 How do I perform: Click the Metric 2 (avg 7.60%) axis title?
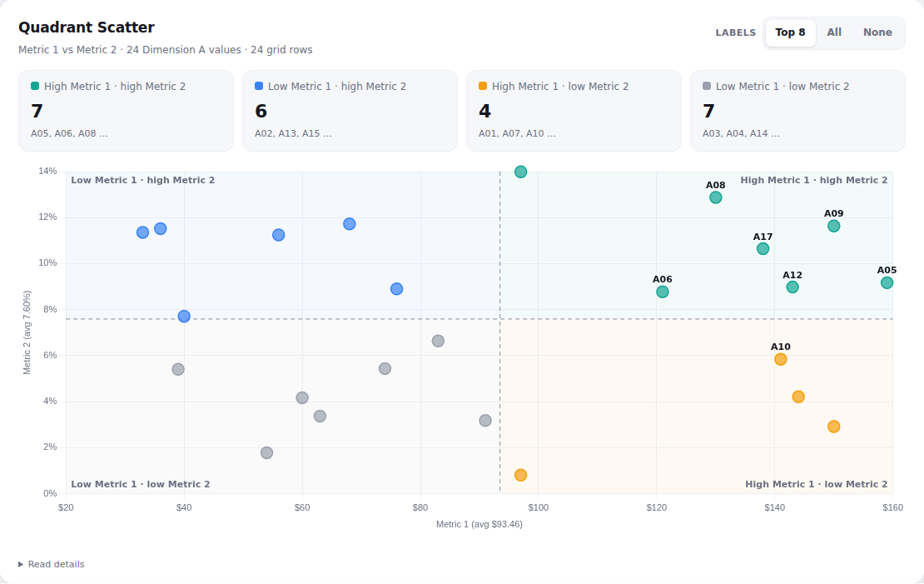(x=27, y=332)
